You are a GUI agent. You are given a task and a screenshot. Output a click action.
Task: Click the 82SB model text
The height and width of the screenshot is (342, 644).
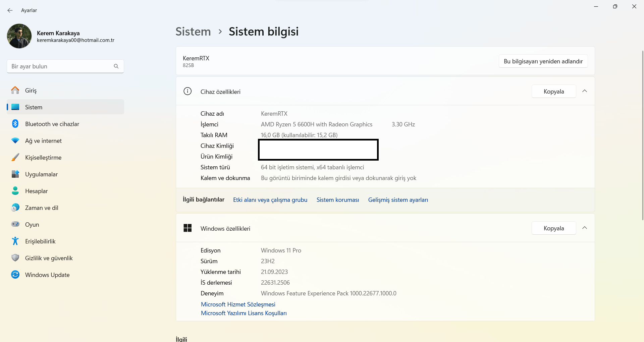tap(188, 65)
